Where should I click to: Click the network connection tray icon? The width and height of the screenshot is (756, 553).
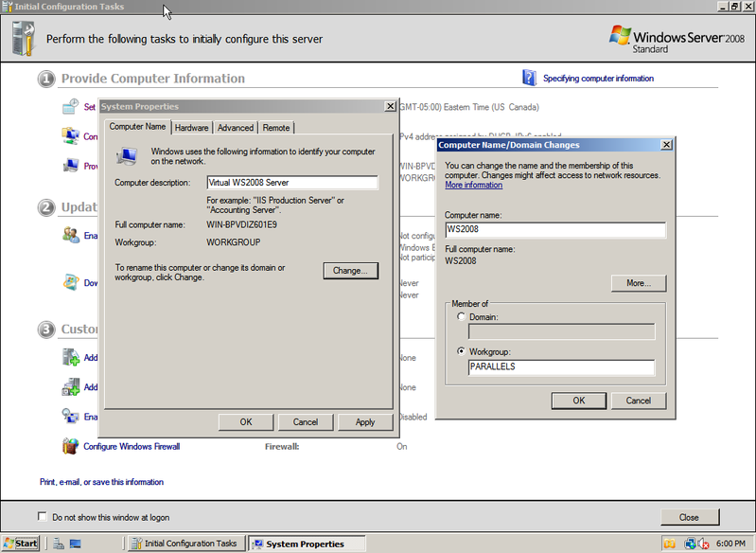[x=690, y=544]
